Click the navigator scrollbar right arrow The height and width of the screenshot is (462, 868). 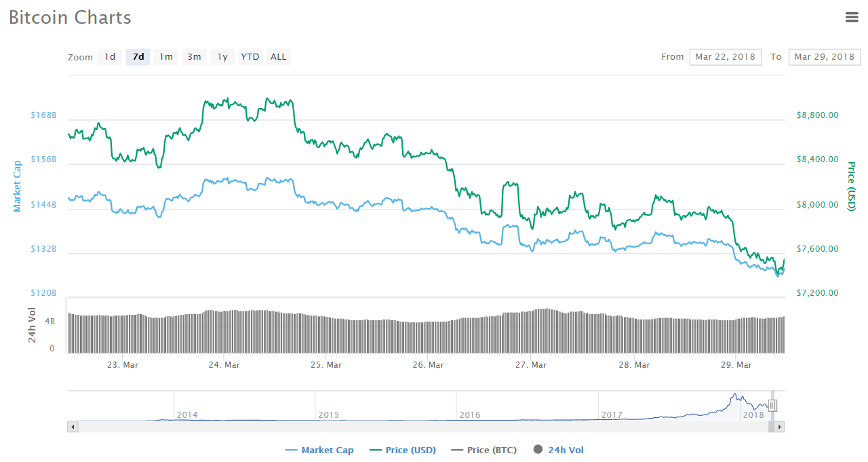(x=780, y=427)
